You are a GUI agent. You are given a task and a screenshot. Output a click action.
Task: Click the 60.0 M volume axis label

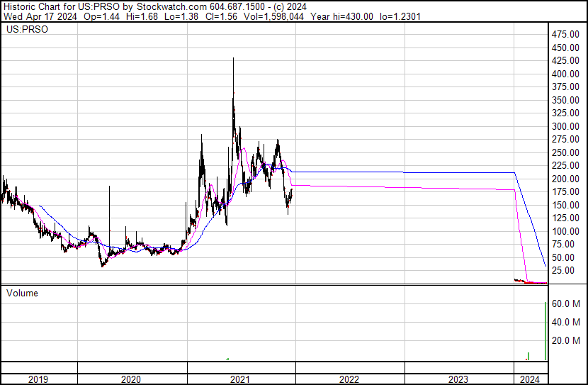pyautogui.click(x=566, y=303)
